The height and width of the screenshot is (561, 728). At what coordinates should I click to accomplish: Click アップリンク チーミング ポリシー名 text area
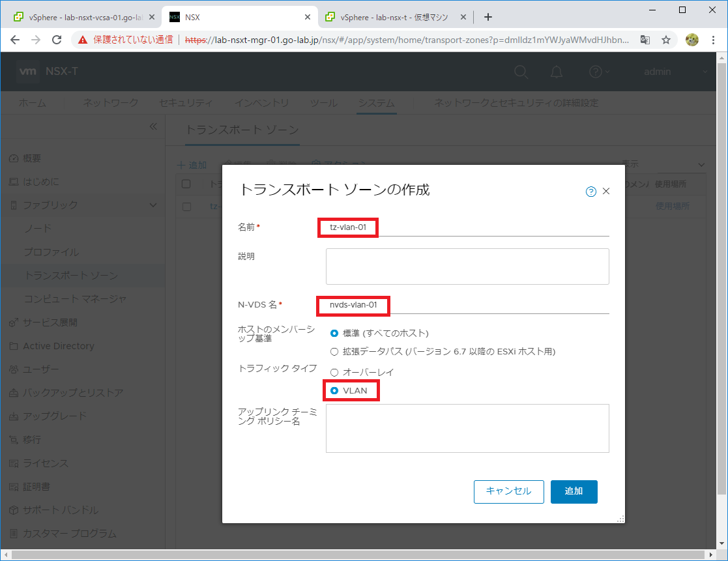coord(467,428)
